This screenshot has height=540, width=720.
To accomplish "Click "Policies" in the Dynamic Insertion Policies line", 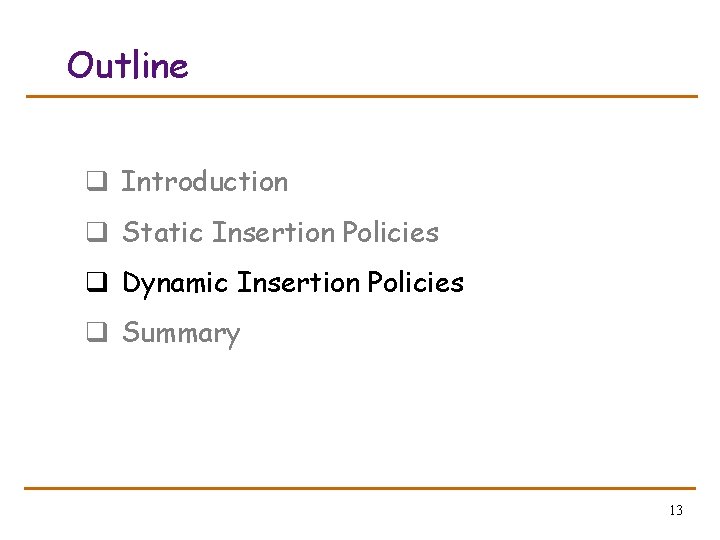I will pyautogui.click(x=415, y=283).
